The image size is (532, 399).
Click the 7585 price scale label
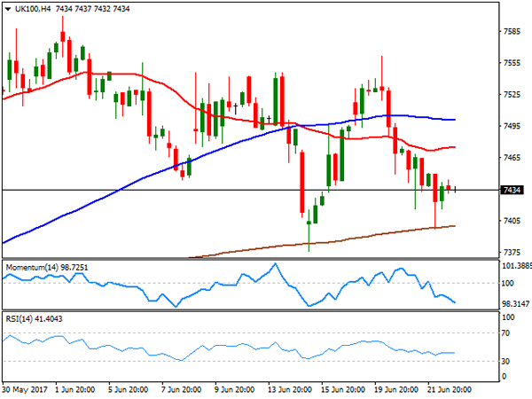pyautogui.click(x=512, y=32)
